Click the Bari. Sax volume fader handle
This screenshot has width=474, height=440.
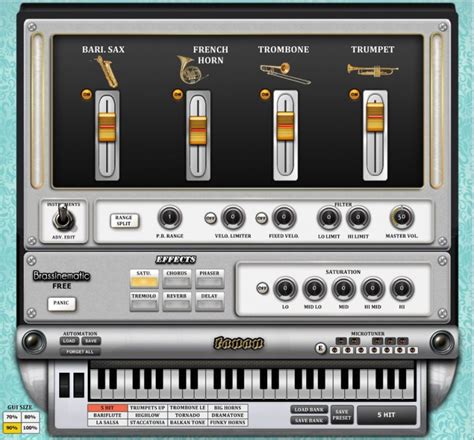coord(107,127)
